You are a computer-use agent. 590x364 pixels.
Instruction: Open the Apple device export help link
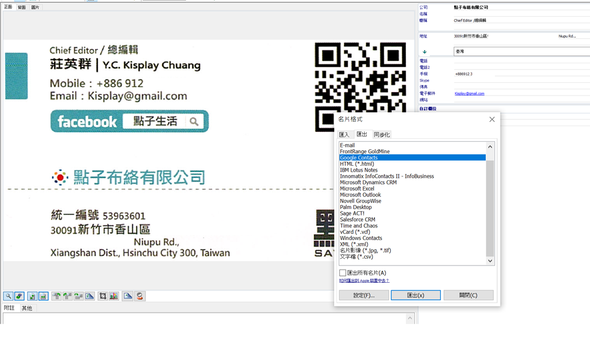click(x=364, y=281)
